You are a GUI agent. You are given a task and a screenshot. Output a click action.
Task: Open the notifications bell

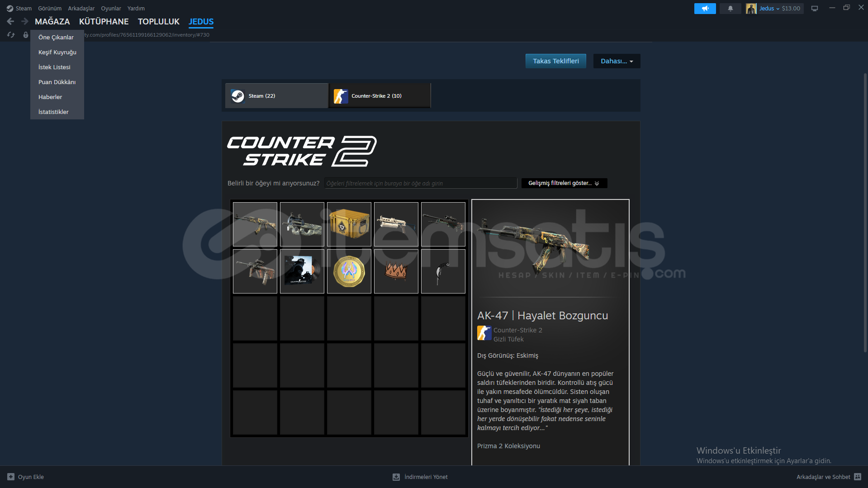730,9
